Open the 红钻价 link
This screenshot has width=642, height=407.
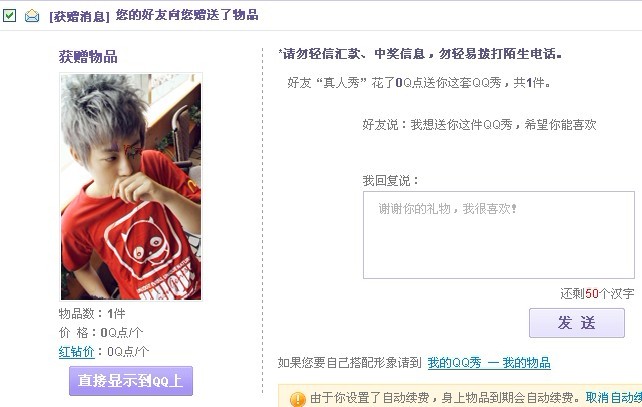coord(77,352)
